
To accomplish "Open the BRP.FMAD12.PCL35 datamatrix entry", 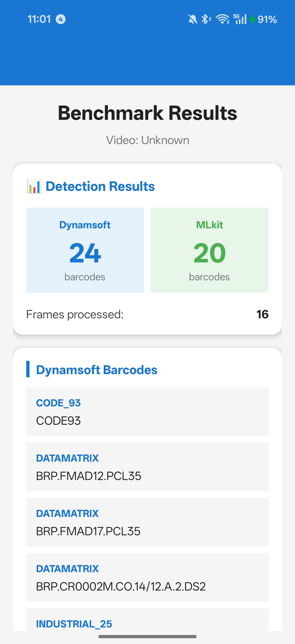I will 147,467.
